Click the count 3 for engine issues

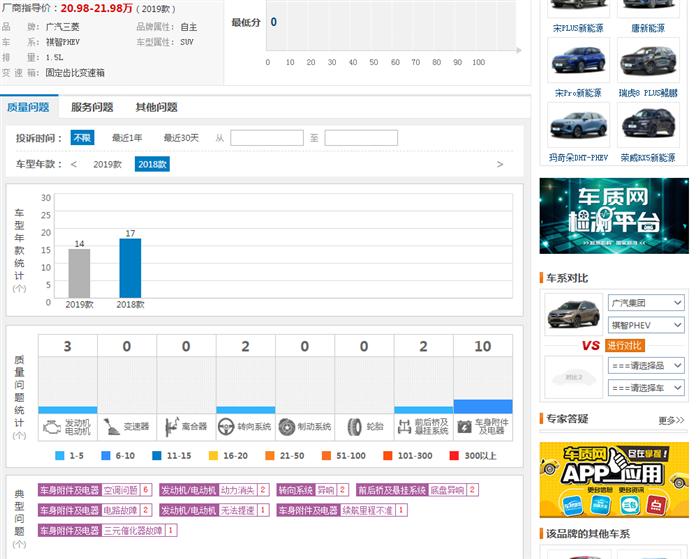click(x=67, y=346)
